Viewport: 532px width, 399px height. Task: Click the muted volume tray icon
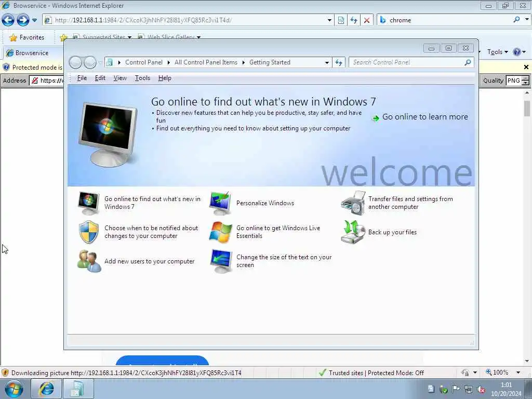click(481, 389)
